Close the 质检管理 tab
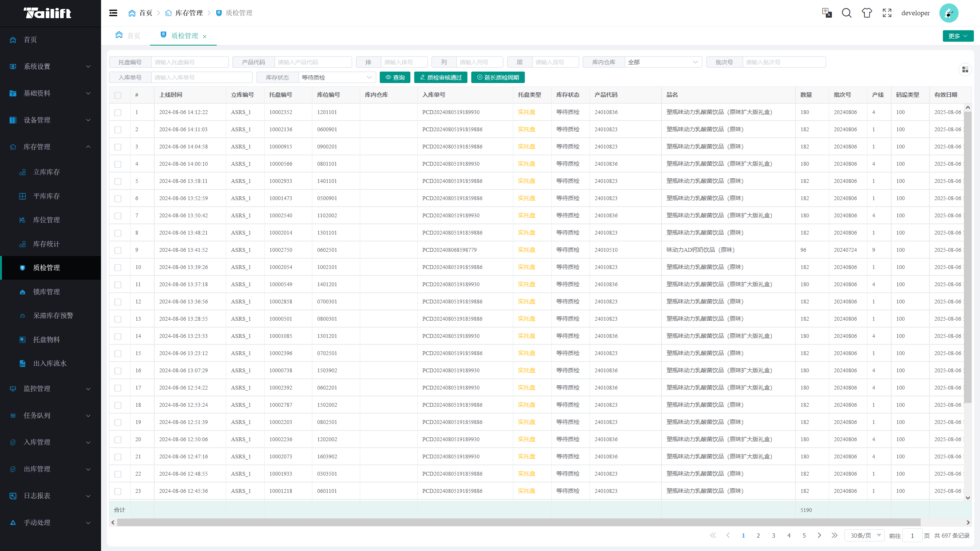Viewport: 980px width, 551px height. click(x=205, y=36)
